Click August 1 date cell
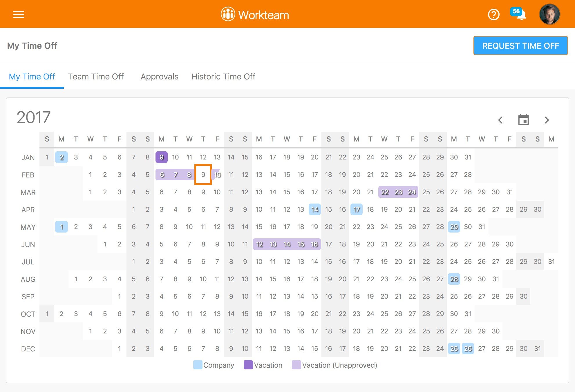 click(76, 279)
